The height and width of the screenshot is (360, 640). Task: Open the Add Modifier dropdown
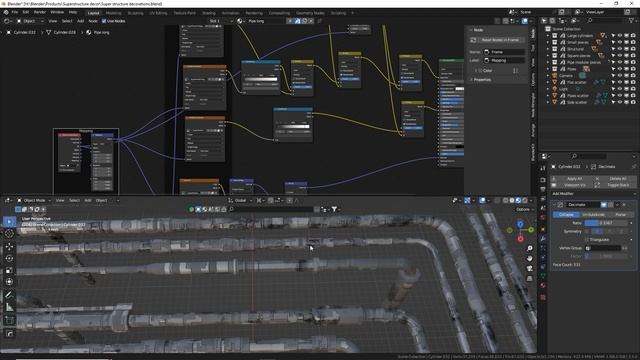pyautogui.click(x=593, y=194)
